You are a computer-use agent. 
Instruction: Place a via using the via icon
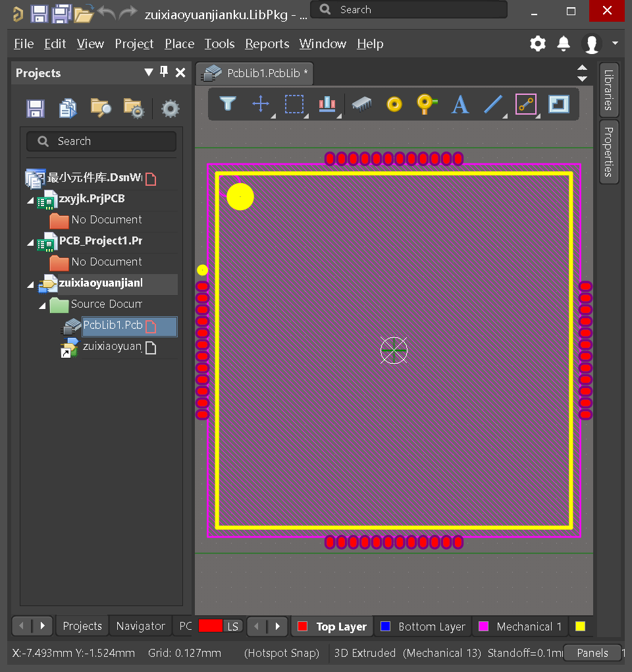pos(427,104)
